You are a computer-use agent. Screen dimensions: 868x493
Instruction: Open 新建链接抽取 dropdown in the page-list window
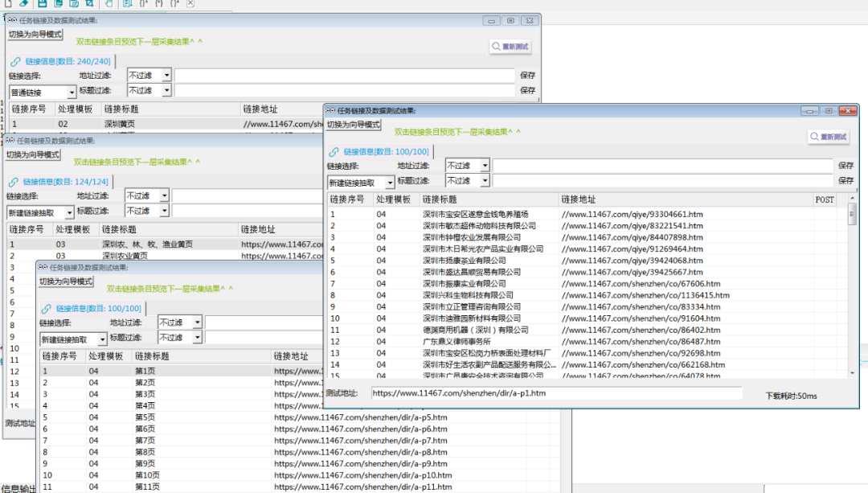(73, 339)
